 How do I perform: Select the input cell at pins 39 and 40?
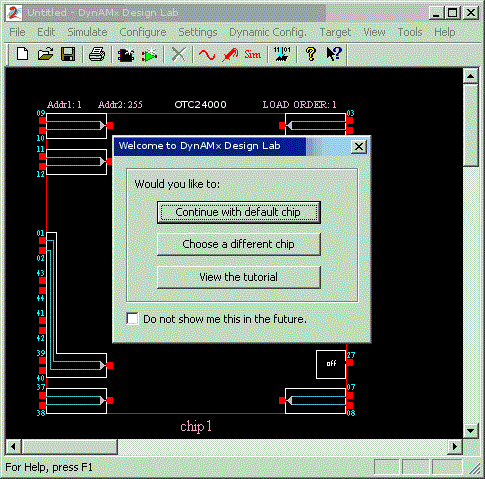[x=76, y=365]
